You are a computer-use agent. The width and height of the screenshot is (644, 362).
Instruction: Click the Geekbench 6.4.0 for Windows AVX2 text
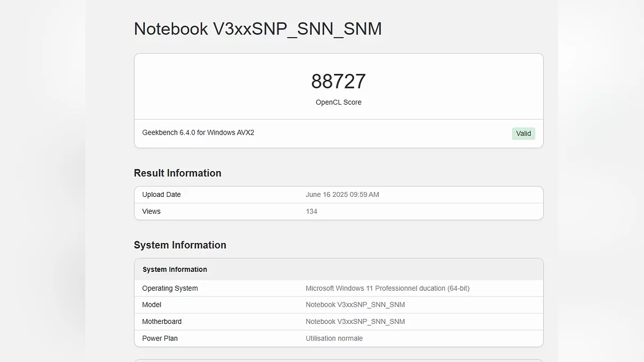click(x=198, y=132)
